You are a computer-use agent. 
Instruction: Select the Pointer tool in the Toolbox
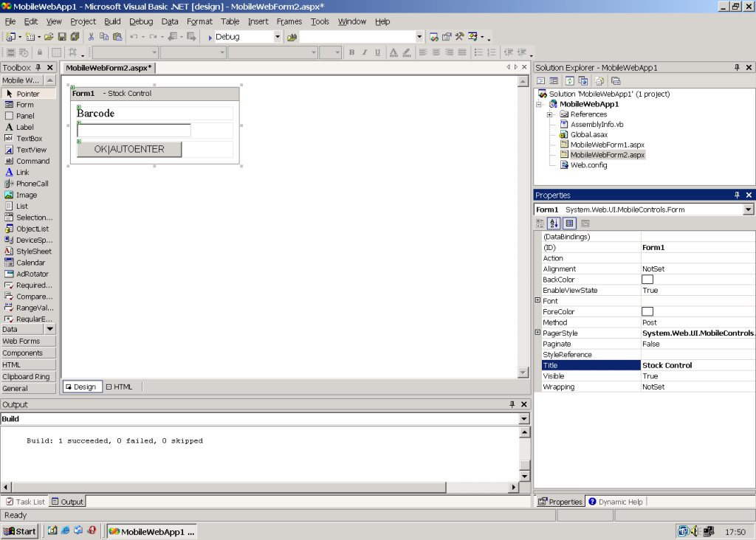29,94
